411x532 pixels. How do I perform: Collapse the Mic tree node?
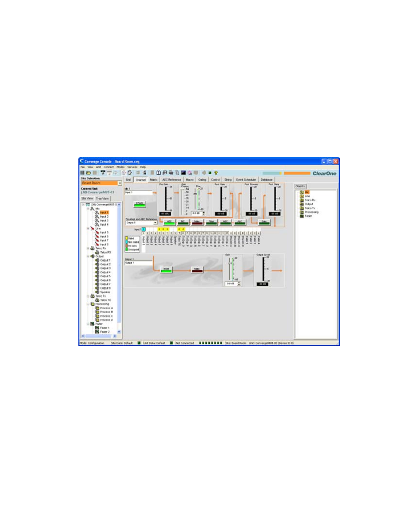click(x=88, y=208)
